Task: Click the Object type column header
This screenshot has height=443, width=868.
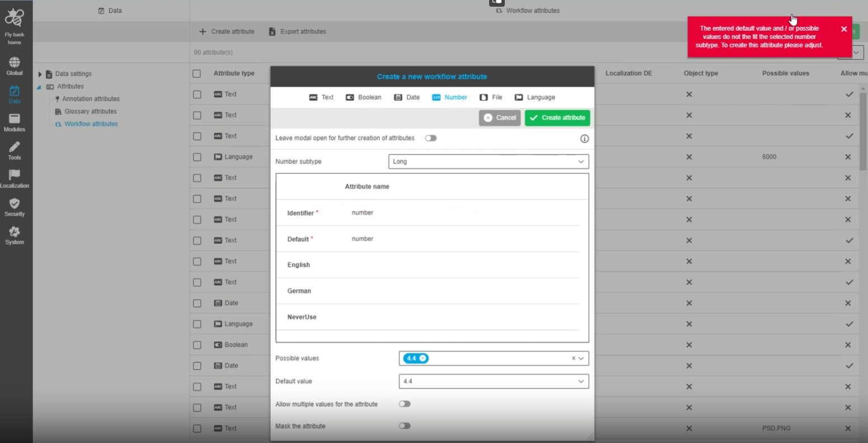Action: [x=701, y=73]
